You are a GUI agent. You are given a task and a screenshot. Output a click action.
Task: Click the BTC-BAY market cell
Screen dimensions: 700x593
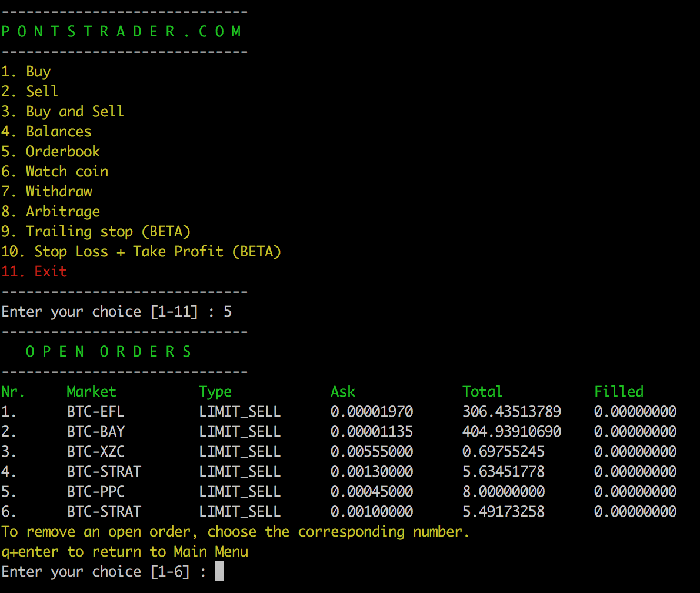[x=95, y=432]
